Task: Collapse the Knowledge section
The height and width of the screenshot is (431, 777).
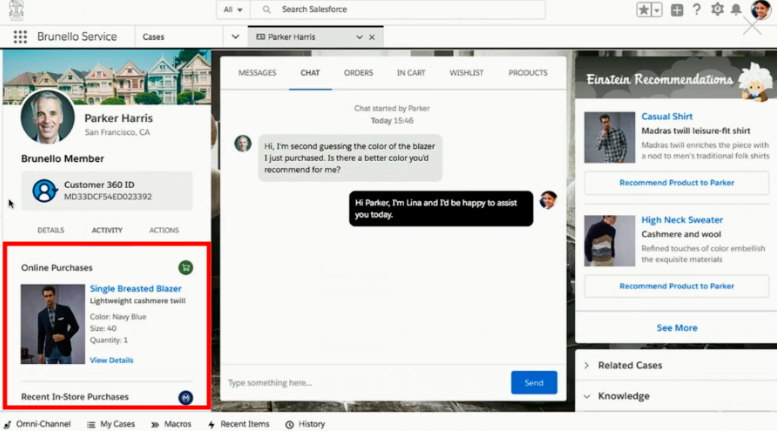Action: (x=587, y=396)
